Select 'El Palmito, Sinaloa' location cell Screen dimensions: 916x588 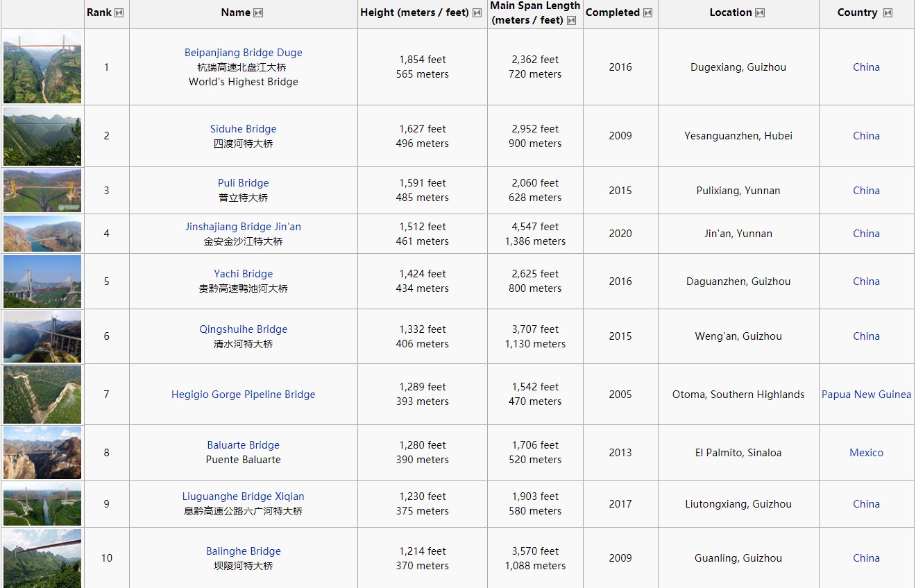point(738,453)
